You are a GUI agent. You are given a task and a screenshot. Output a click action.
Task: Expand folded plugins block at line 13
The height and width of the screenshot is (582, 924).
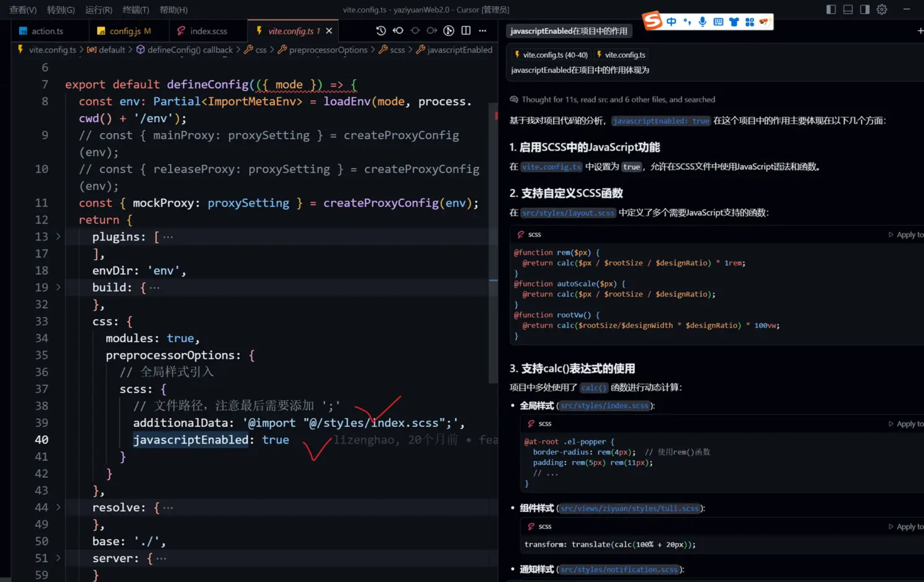click(x=58, y=237)
